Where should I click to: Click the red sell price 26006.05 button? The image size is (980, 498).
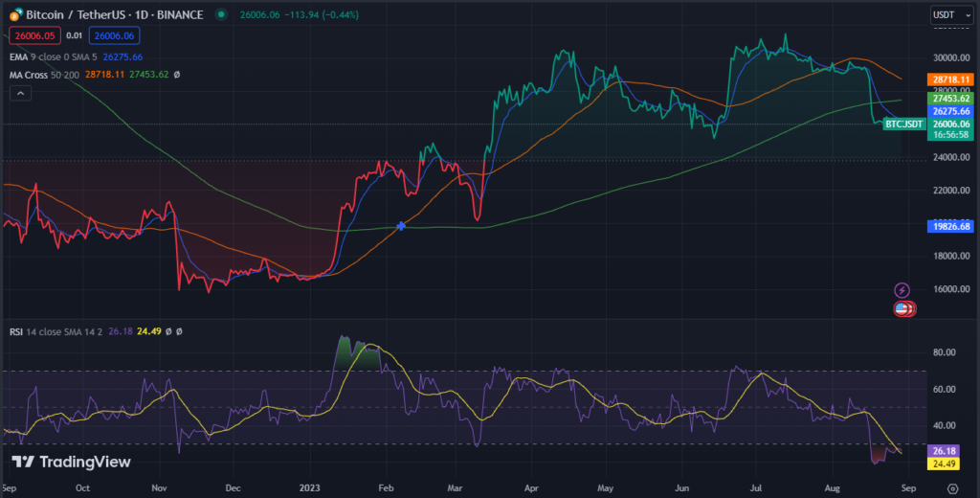35,35
